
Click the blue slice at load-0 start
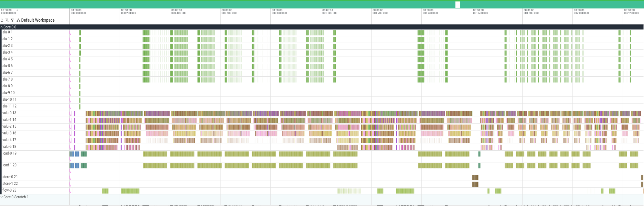click(77, 154)
